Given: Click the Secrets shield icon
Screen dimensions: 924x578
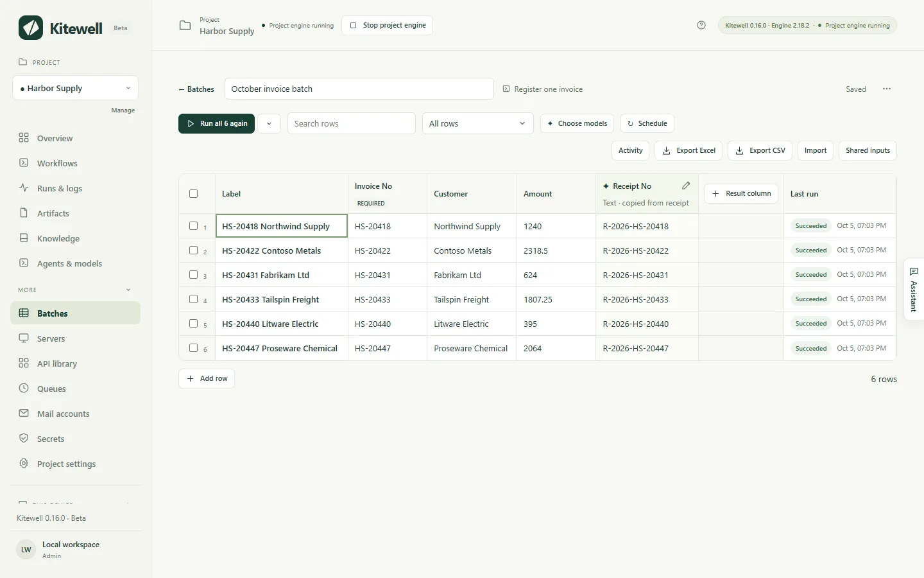Looking at the screenshot, I should click(x=24, y=438).
